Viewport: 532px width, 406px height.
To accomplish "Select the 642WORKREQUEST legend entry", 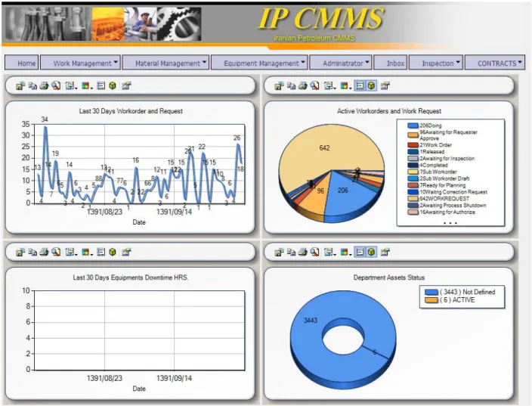I will coord(444,199).
